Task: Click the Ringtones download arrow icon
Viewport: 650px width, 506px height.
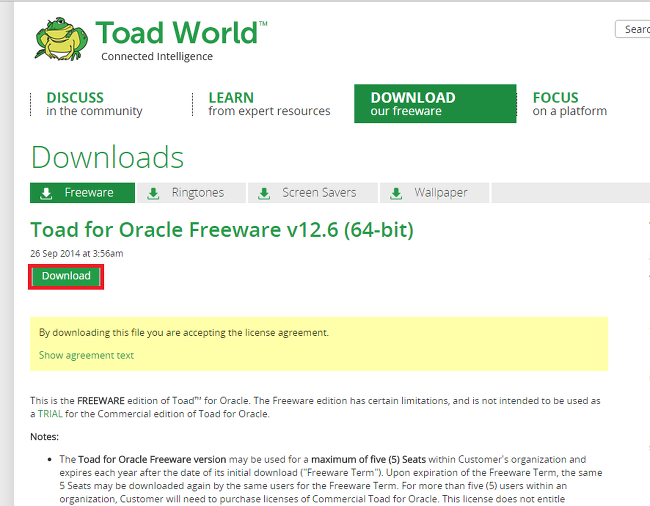Action: coord(153,193)
